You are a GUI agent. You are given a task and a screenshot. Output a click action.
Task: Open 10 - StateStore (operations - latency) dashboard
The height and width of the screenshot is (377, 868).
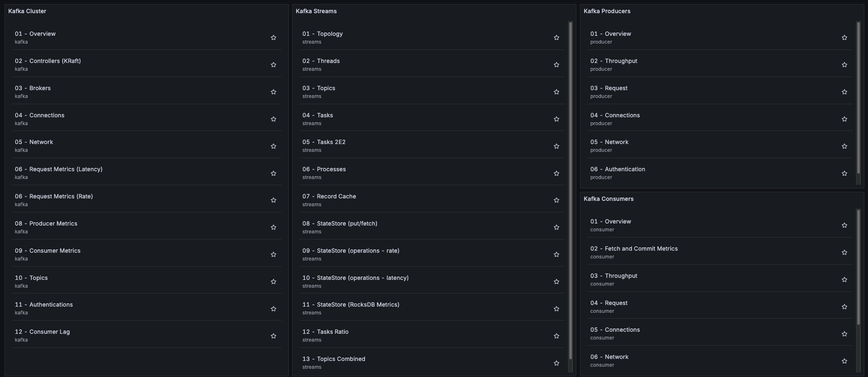click(363, 278)
